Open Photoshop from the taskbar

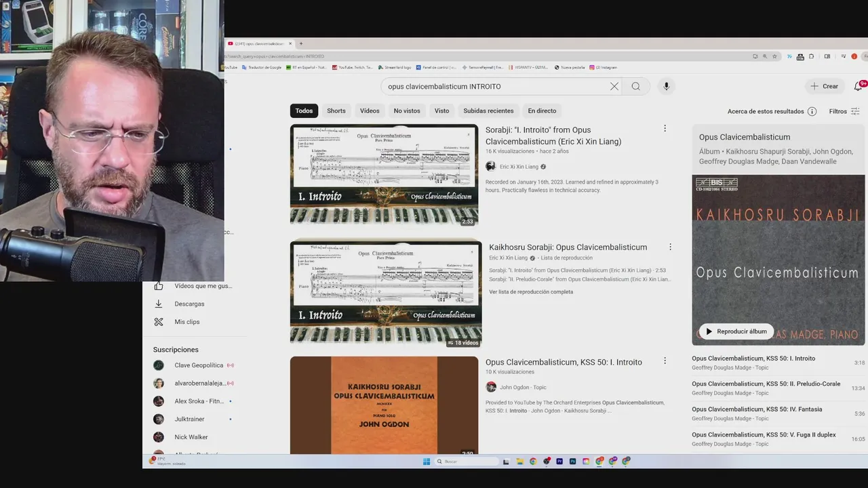572,462
